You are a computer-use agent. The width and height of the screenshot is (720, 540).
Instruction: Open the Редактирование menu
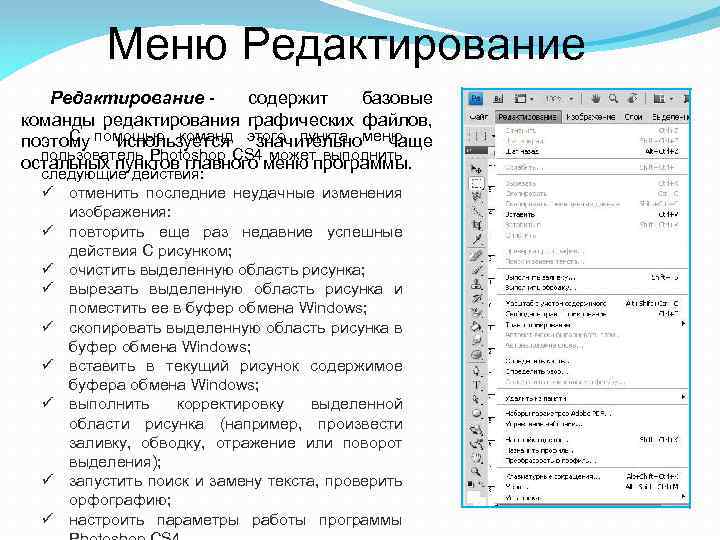coord(528,117)
